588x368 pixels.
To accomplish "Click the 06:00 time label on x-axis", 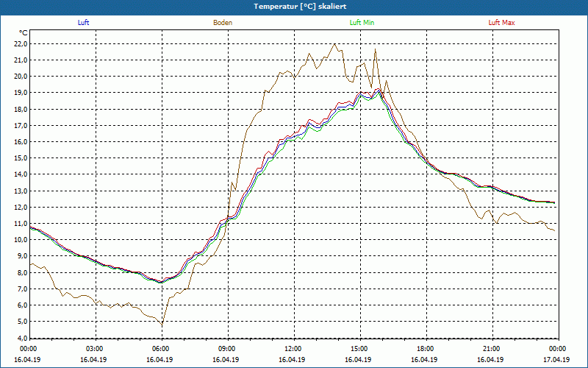I will pyautogui.click(x=159, y=349).
